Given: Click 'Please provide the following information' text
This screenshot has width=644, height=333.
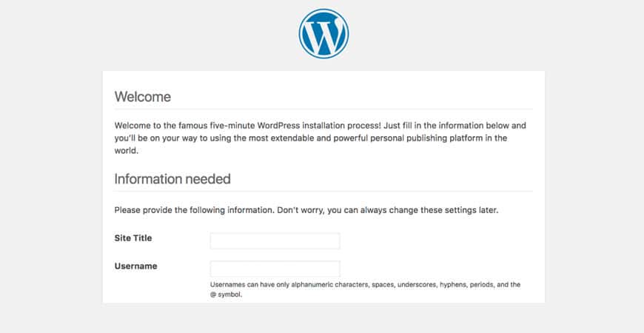Looking at the screenshot, I should coord(194,211).
